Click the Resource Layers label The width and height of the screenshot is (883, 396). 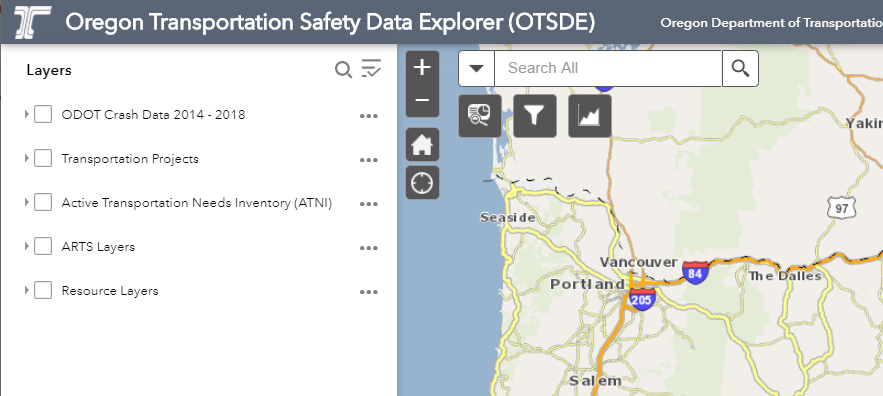[110, 291]
